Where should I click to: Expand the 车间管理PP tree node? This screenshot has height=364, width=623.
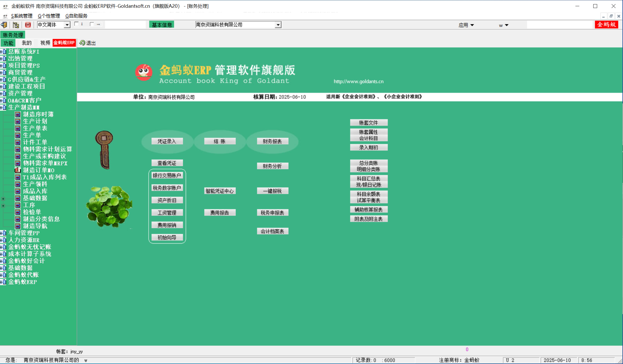point(1,233)
